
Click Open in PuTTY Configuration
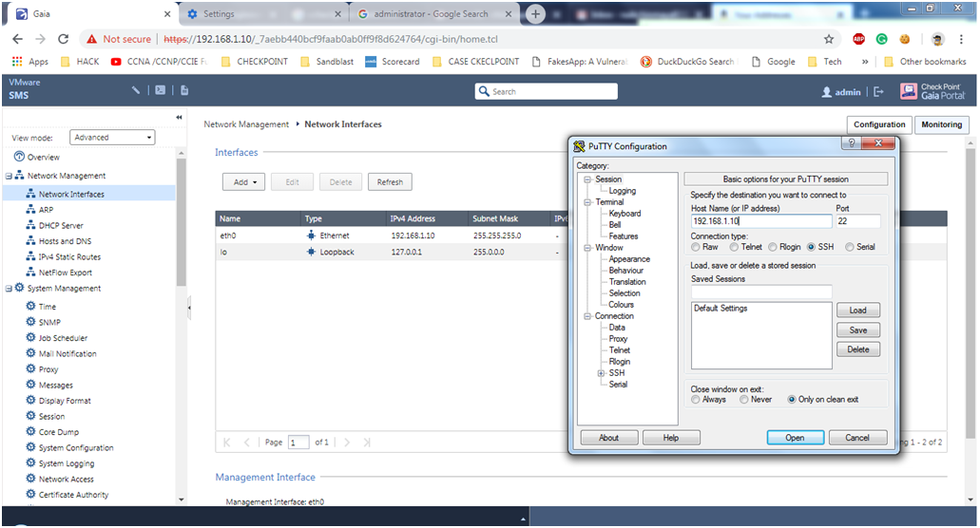tap(795, 438)
